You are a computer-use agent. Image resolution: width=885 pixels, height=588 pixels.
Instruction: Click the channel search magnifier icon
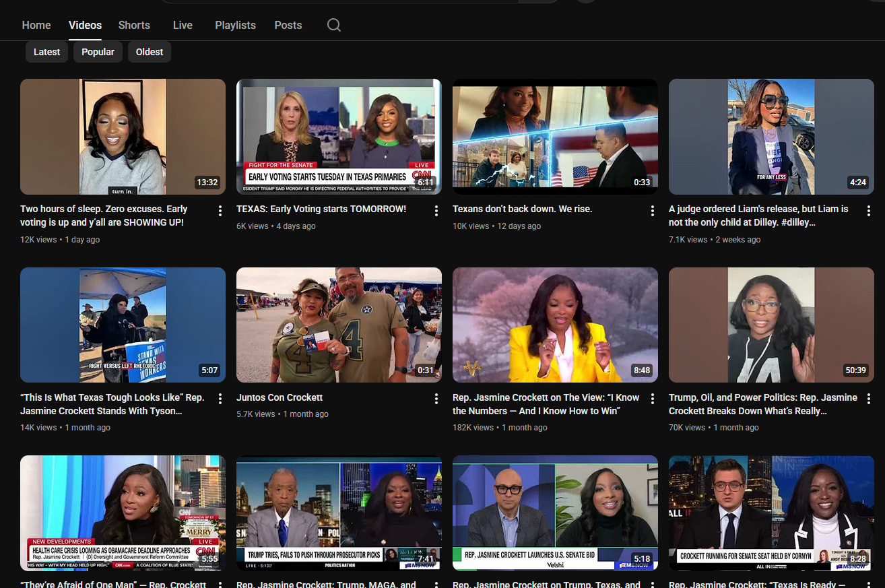click(x=334, y=25)
